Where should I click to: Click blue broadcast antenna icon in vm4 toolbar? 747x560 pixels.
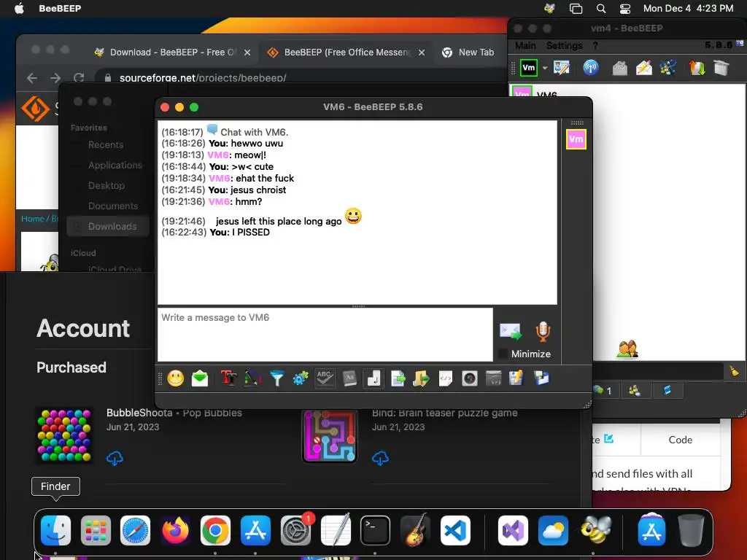pyautogui.click(x=591, y=68)
